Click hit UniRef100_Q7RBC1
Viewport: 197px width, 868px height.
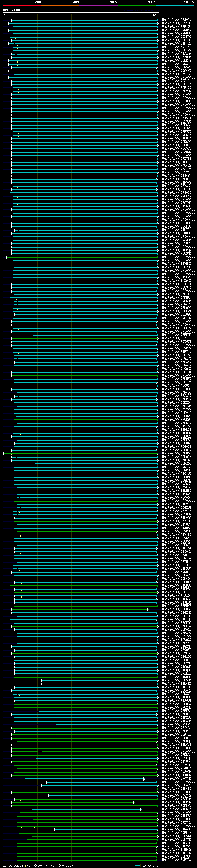(x=177, y=755)
